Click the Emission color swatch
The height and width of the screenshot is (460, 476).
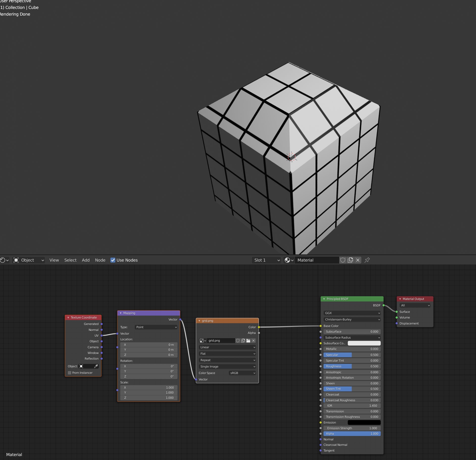point(364,422)
